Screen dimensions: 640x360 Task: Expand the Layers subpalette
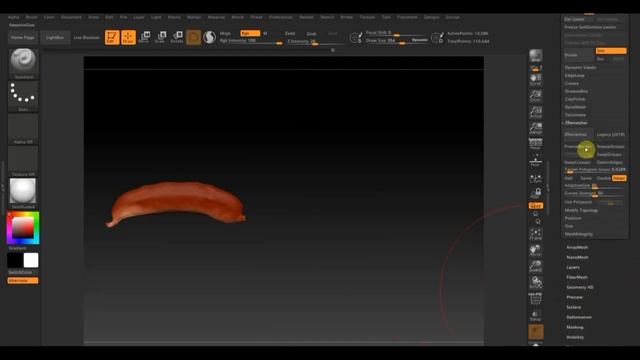(x=573, y=267)
